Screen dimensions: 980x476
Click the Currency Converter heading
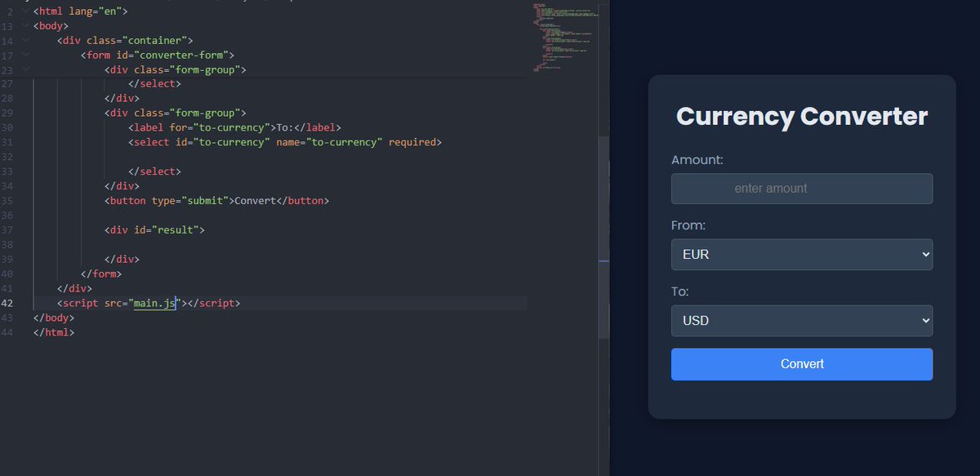click(802, 116)
